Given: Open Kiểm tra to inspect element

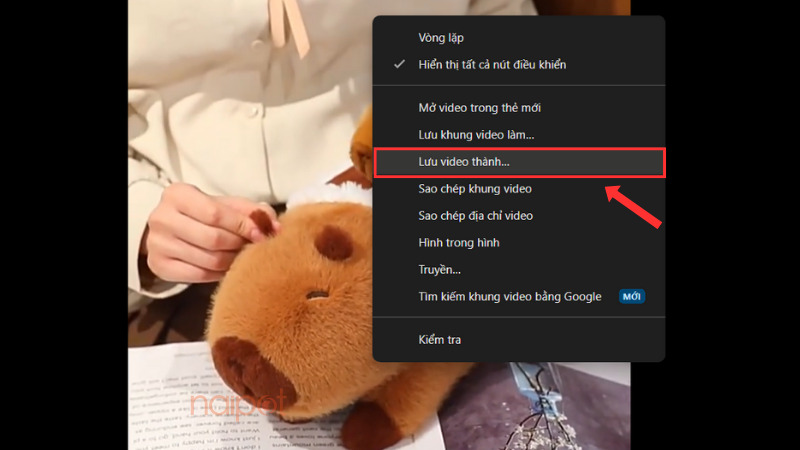Looking at the screenshot, I should 439,340.
